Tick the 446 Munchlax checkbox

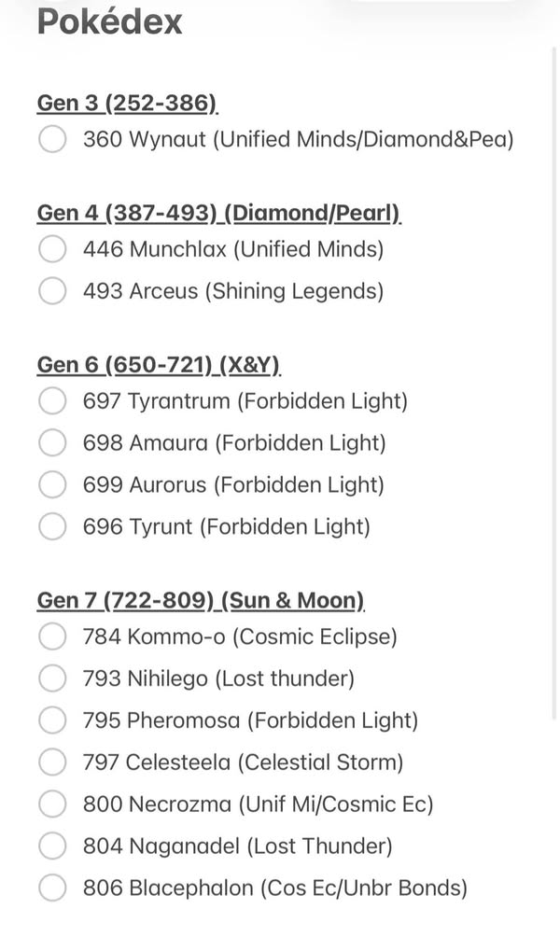click(52, 249)
